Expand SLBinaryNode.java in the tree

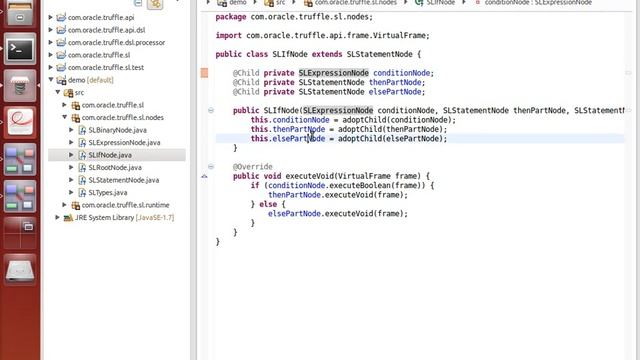click(x=71, y=130)
